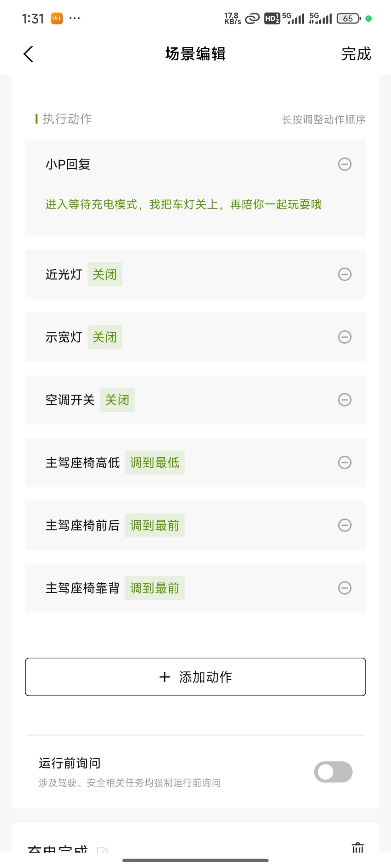Delete the 空调开关 action
Viewport: 391px width, 868px height.
344,400
